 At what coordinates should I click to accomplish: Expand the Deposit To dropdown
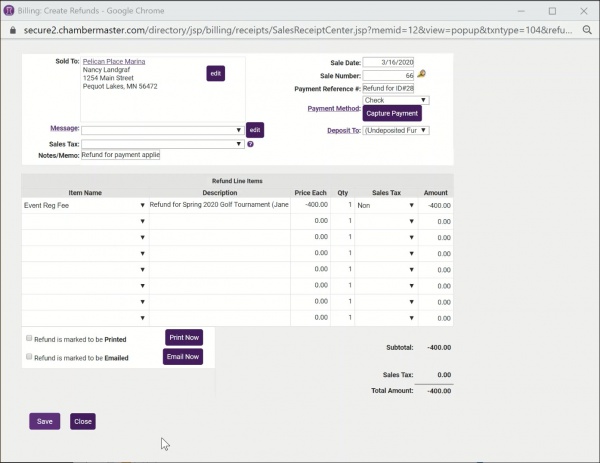click(x=396, y=130)
